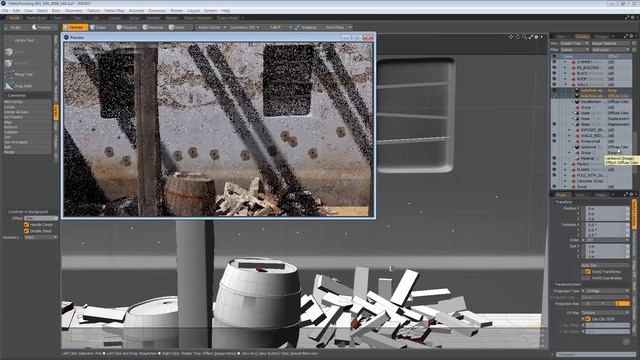The image size is (640, 360).
Task: Open the Texture menu
Action: coord(93,11)
